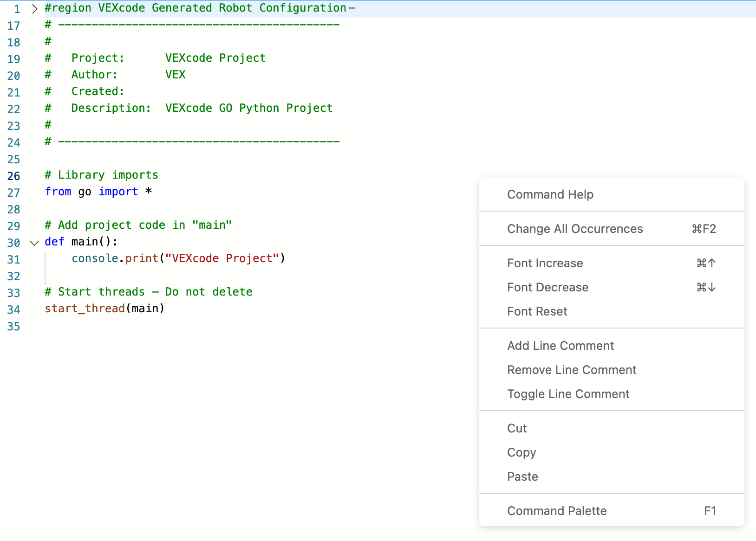The image size is (756, 541).
Task: Click the ellipsis to reveal folded region code
Action: pos(352,7)
